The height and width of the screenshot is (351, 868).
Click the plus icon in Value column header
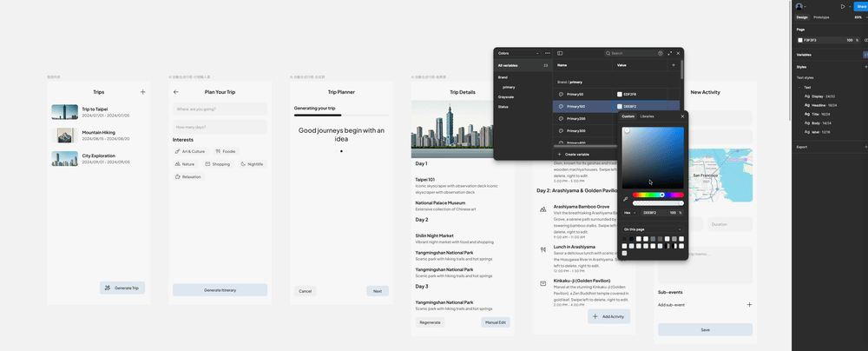tap(674, 65)
